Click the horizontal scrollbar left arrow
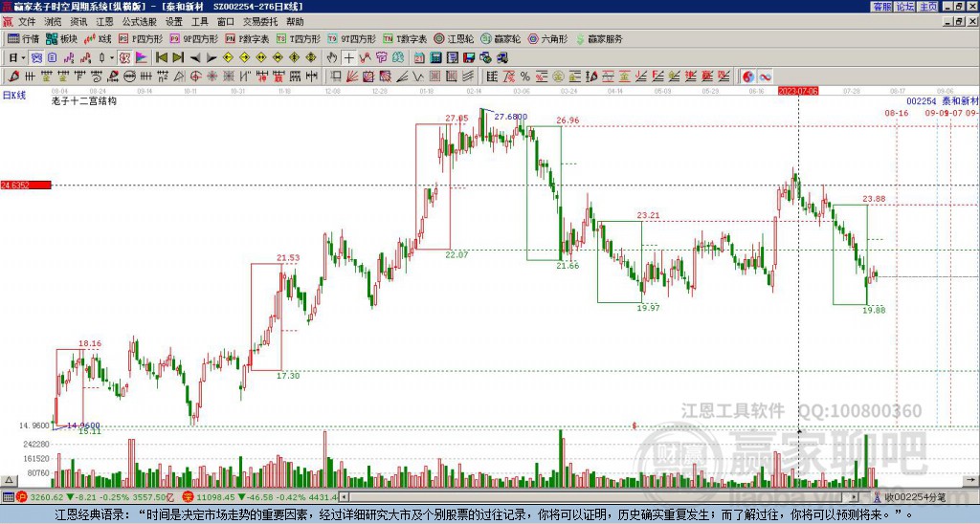The image size is (980, 524). point(344,497)
